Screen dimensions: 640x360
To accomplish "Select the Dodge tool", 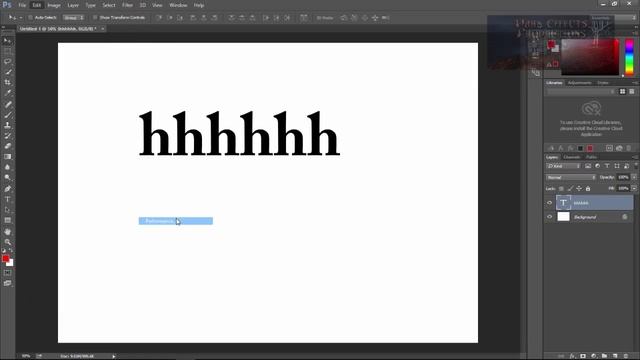I will (x=7, y=178).
